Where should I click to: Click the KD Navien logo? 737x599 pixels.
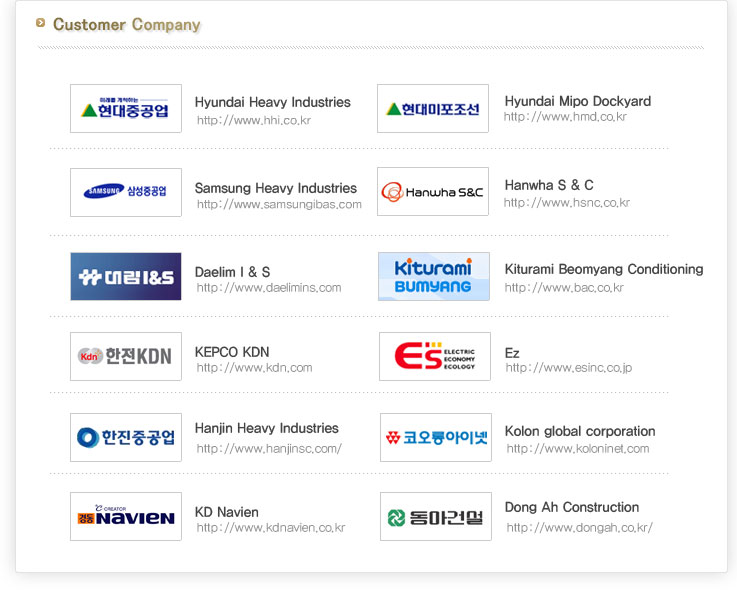point(126,516)
